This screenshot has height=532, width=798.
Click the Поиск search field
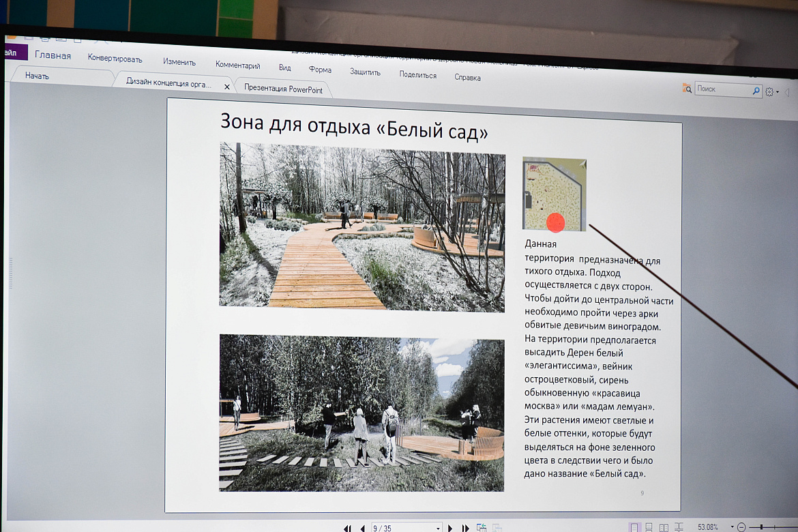723,89
